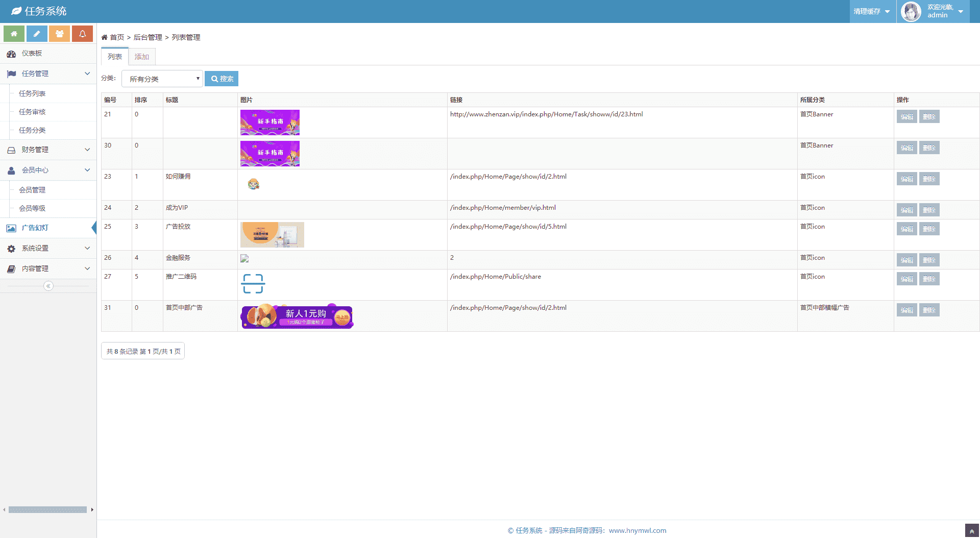Expand the 清理缓存 dropdown menu
This screenshot has height=538, width=980.
872,11
